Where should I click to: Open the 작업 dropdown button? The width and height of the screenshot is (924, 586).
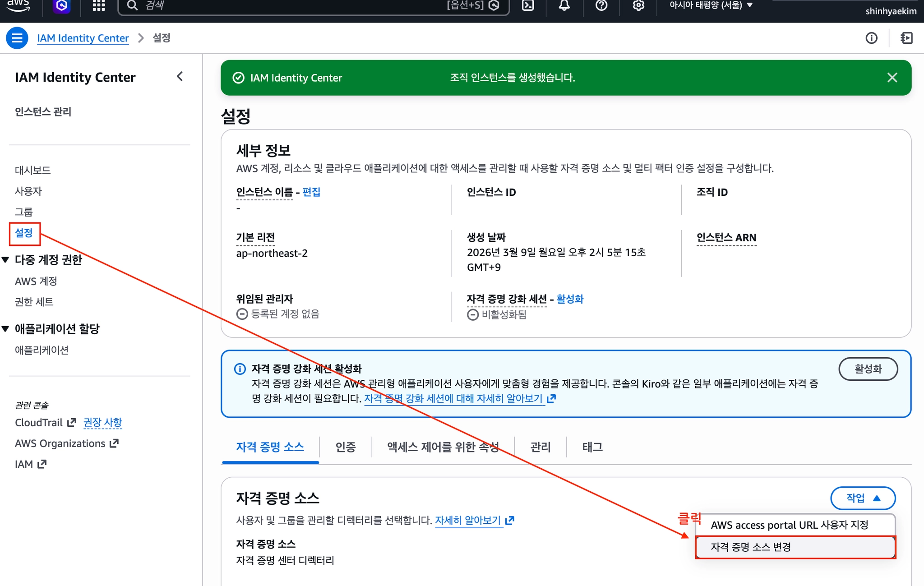(863, 498)
